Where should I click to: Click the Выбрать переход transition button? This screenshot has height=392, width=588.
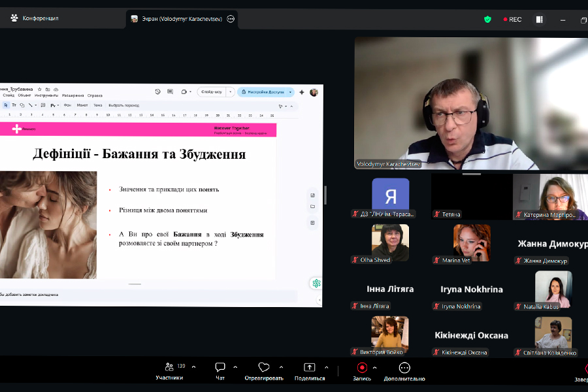coord(123,105)
